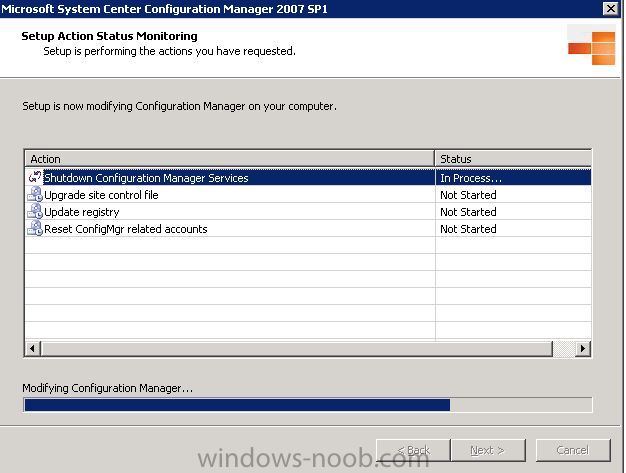Click Not Started status for Reset ConfigMgr accounts
Screen dimensions: 626x473
[513, 229]
